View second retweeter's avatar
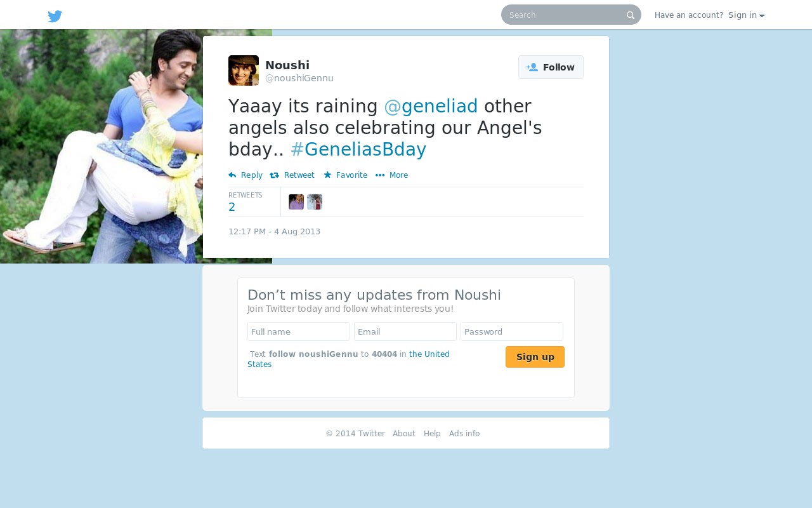The height and width of the screenshot is (508, 812). (315, 202)
